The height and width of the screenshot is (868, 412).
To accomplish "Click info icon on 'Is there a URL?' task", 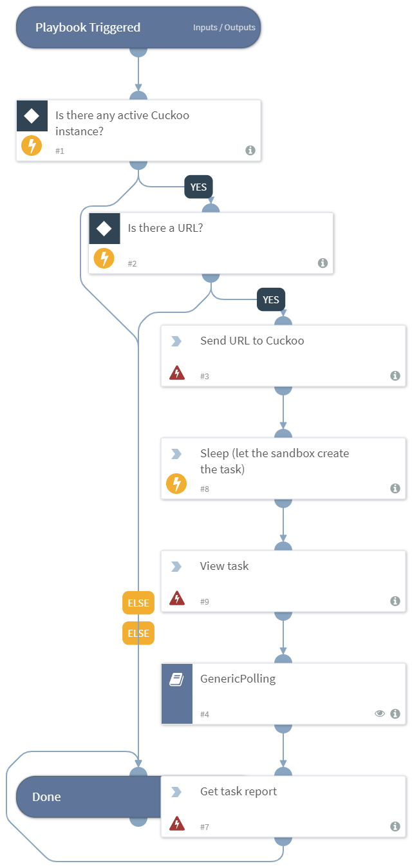I will 323,263.
